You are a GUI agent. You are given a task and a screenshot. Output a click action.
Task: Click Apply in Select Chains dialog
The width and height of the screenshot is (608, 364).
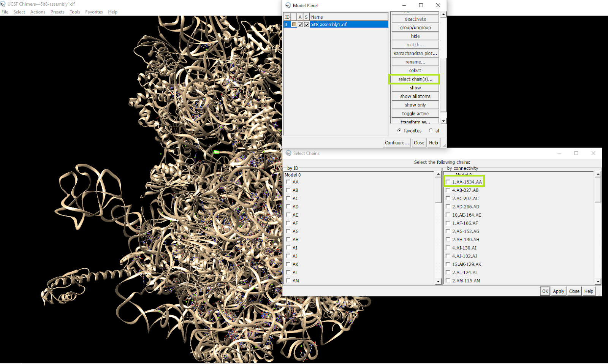click(559, 291)
